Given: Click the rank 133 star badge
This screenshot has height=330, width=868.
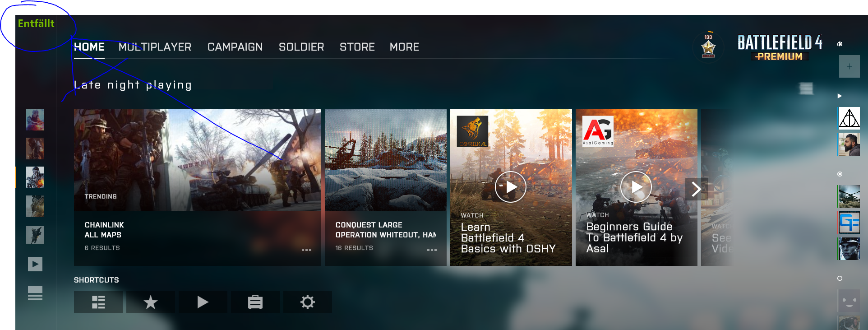Looking at the screenshot, I should pyautogui.click(x=708, y=46).
